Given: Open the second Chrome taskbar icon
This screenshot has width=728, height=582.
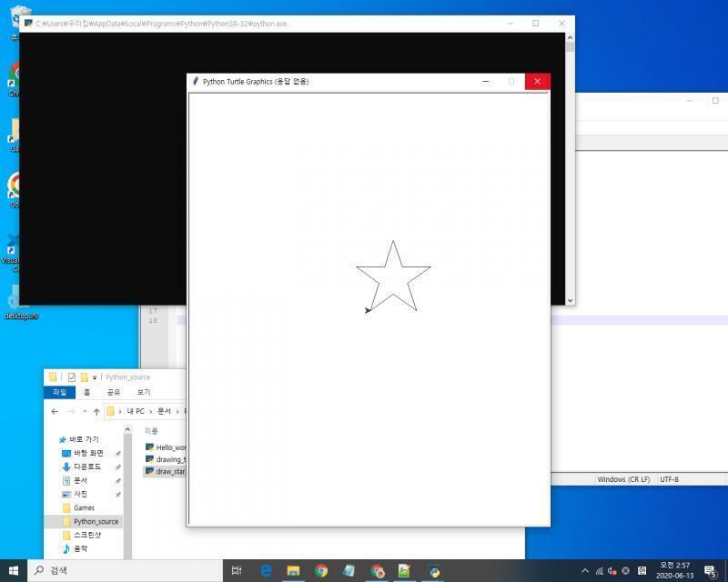Looking at the screenshot, I should [378, 570].
